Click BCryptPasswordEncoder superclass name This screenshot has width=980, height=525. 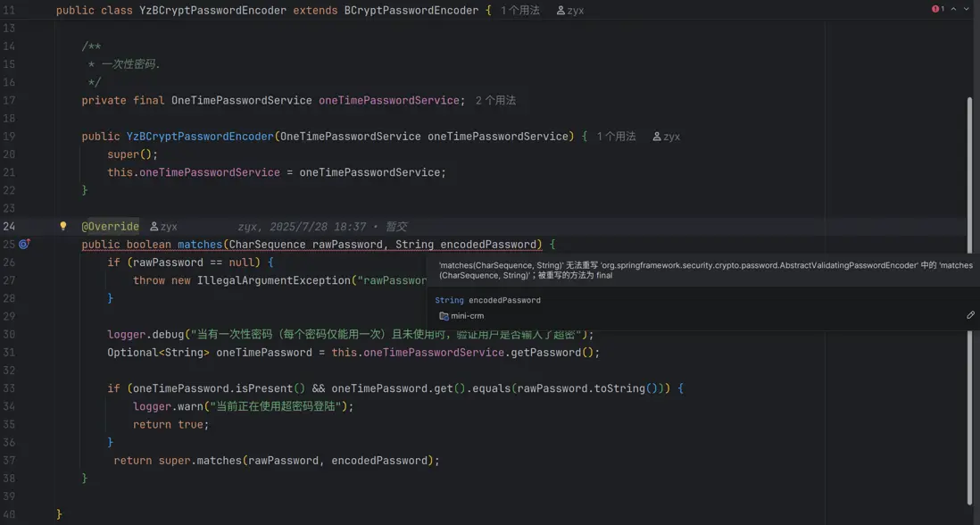click(x=411, y=11)
